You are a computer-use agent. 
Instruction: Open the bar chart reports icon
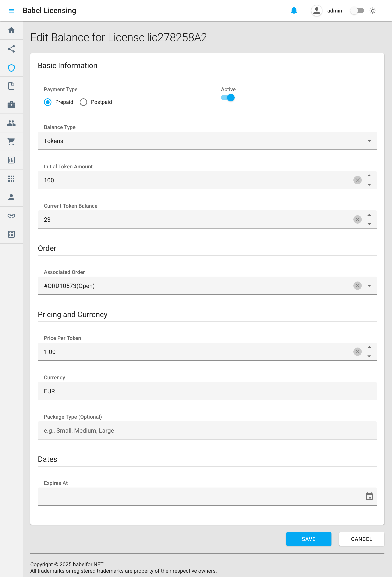(11, 160)
